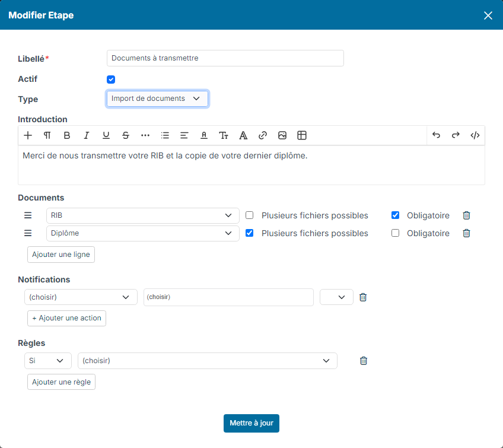Image resolution: width=503 pixels, height=448 pixels.
Task: Check Obligatoire for Diplôme
Action: point(395,233)
